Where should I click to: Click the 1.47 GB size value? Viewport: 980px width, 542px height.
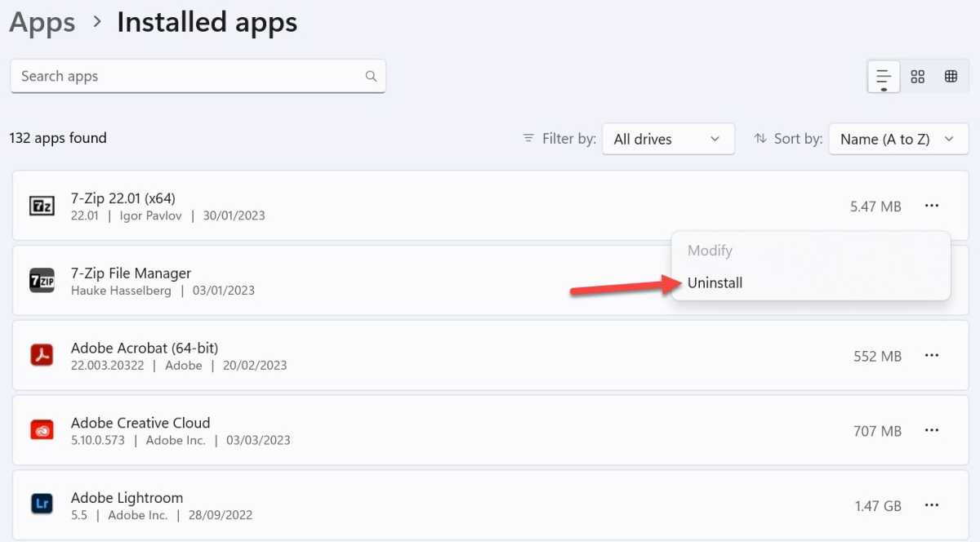[x=878, y=506]
